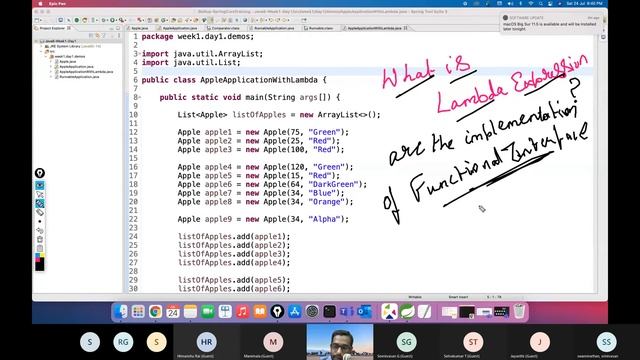
Task: Click the presenter's video thumbnail
Action: (x=340, y=342)
